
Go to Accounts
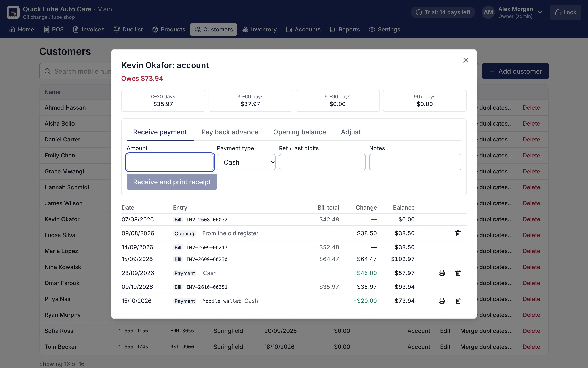coord(303,29)
